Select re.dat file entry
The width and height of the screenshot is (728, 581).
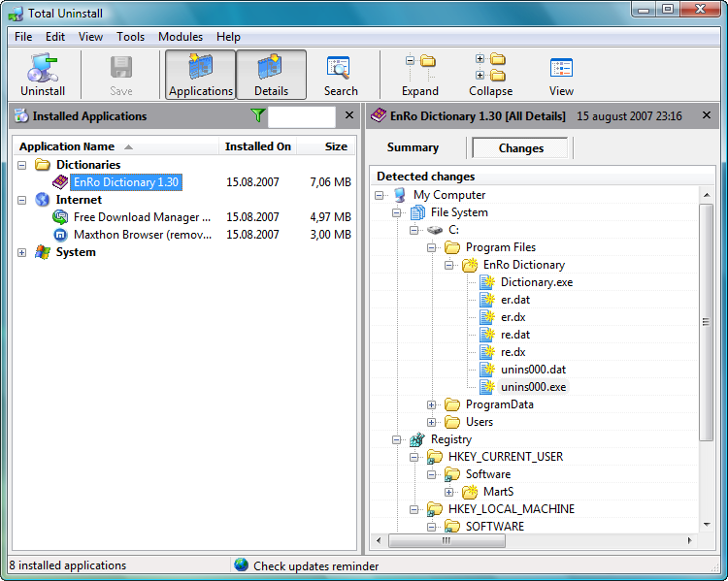point(515,335)
